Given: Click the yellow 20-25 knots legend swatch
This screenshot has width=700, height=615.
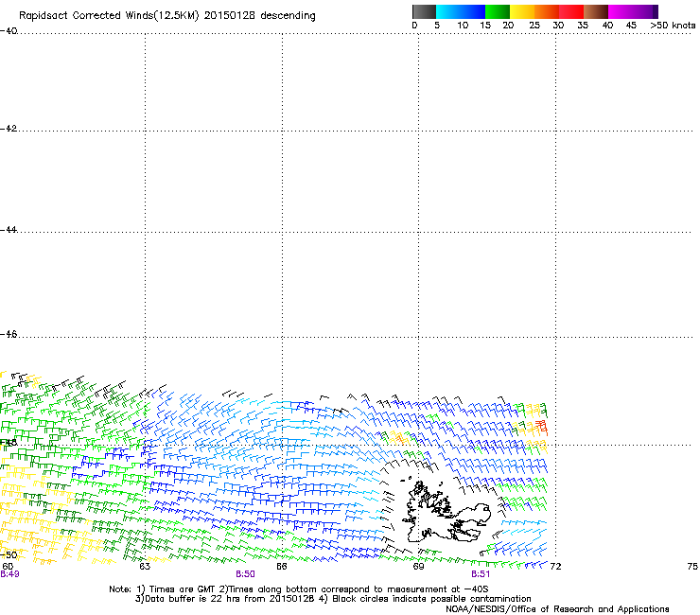Looking at the screenshot, I should tap(522, 11).
